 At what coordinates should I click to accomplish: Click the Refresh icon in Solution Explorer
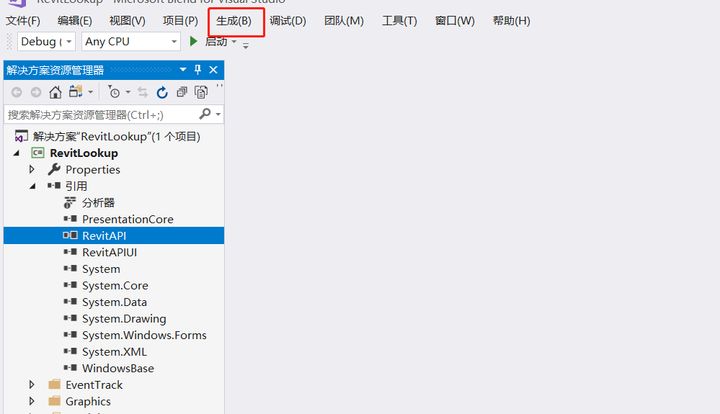(162, 92)
